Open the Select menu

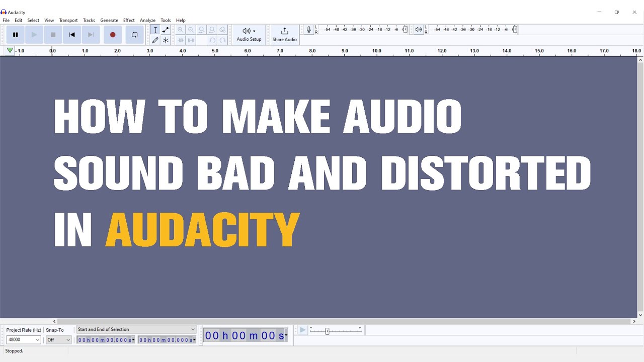(x=33, y=21)
